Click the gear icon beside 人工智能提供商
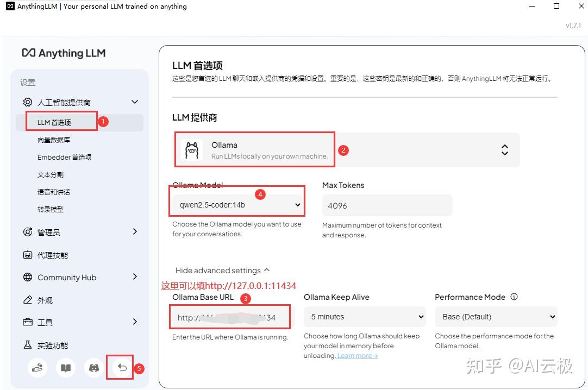Image resolution: width=588 pixels, height=390 pixels. [27, 102]
